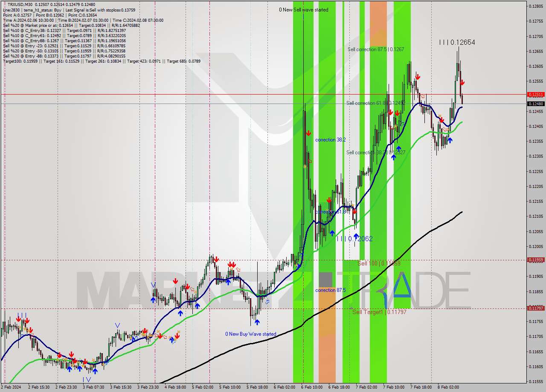Click the blue 'correction 38.2' label

coord(331,140)
